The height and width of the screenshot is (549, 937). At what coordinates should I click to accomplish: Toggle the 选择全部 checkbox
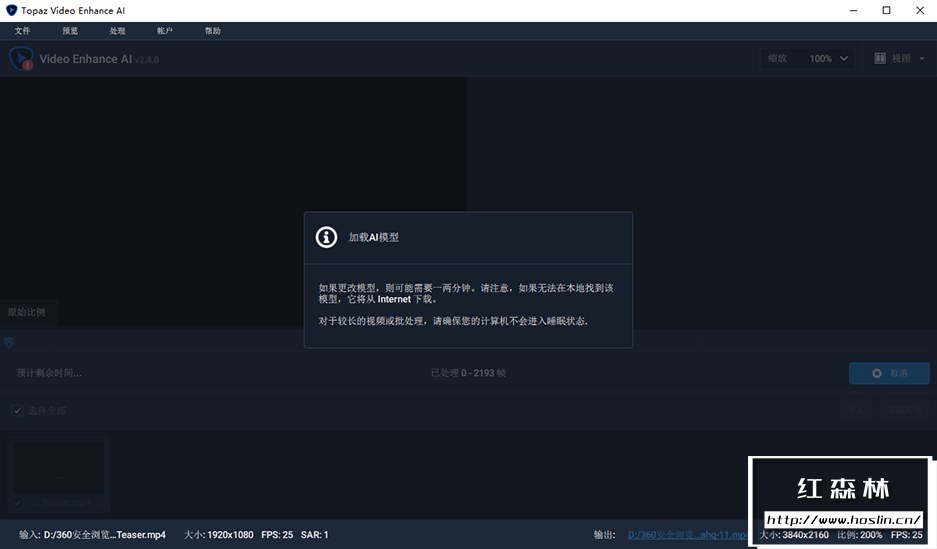click(17, 410)
